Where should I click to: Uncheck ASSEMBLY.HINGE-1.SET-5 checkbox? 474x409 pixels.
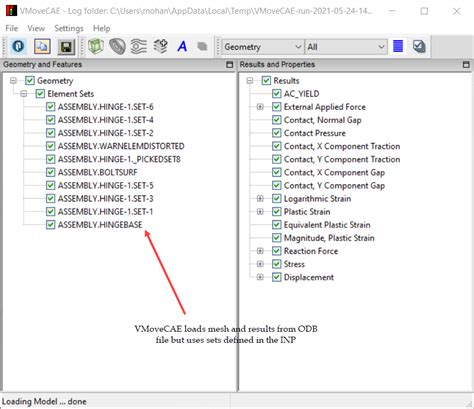tap(50, 185)
